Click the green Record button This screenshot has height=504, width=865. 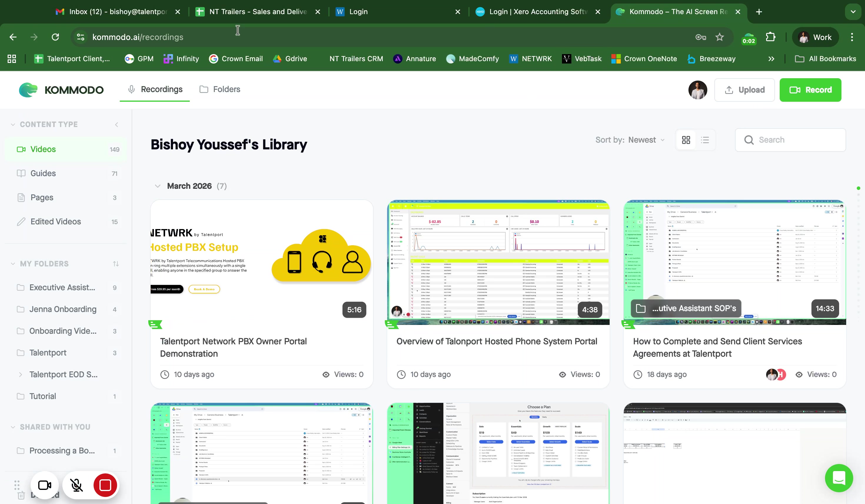point(810,90)
